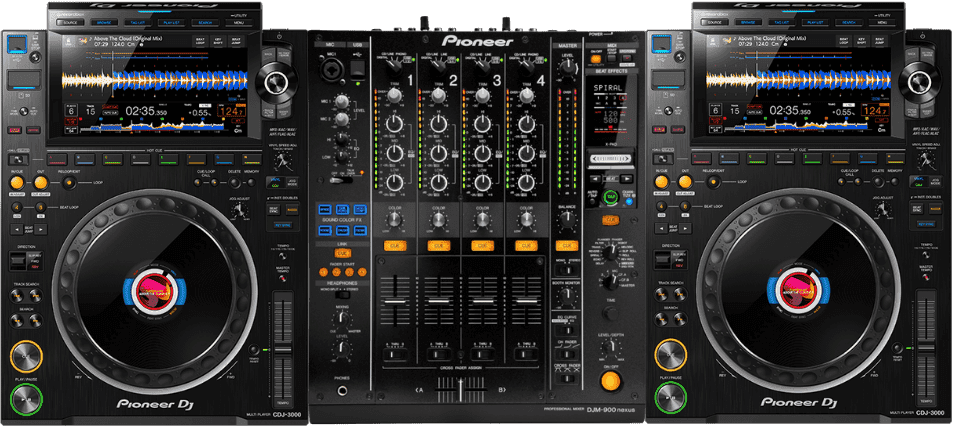Trigger Hot Cue H on the left deck

(x=251, y=160)
